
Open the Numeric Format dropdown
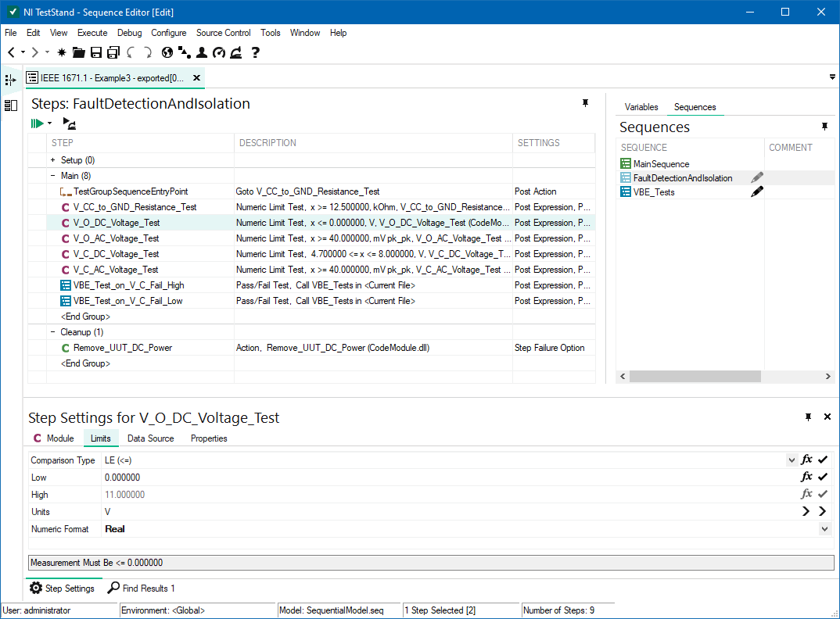tap(824, 529)
